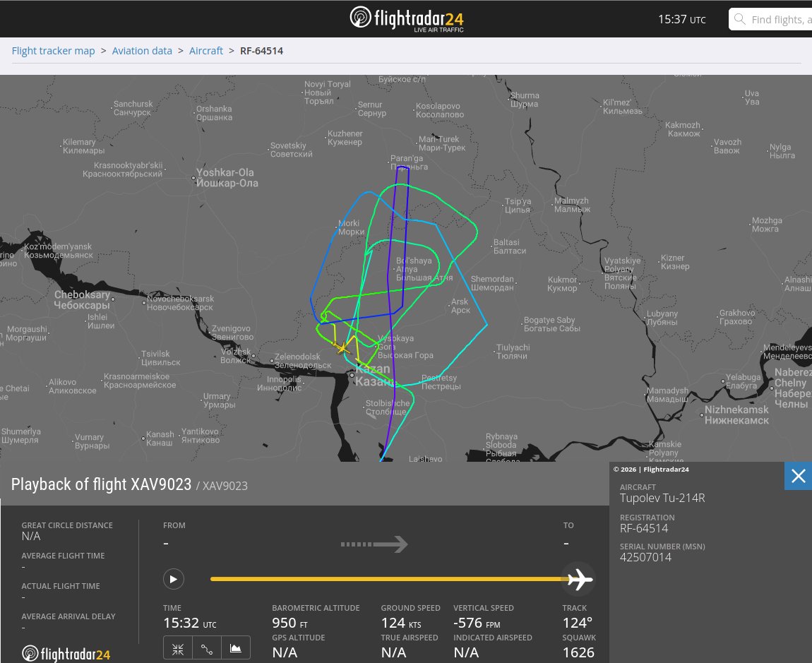Image resolution: width=812 pixels, height=663 pixels.
Task: Open the altitude graph chart icon
Action: (x=236, y=649)
